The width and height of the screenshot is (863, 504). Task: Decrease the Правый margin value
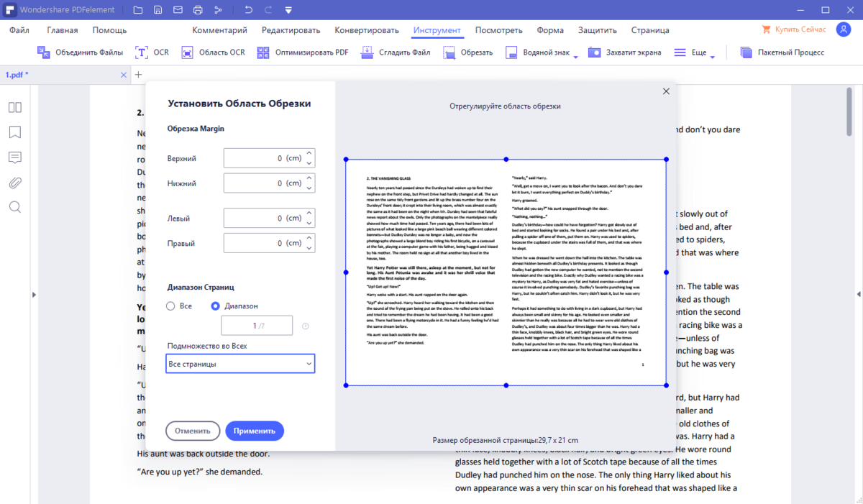click(x=309, y=248)
